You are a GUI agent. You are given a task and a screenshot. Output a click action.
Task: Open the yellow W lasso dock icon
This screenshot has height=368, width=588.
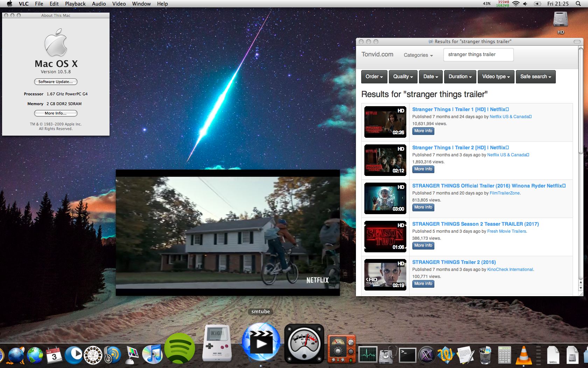click(x=446, y=355)
